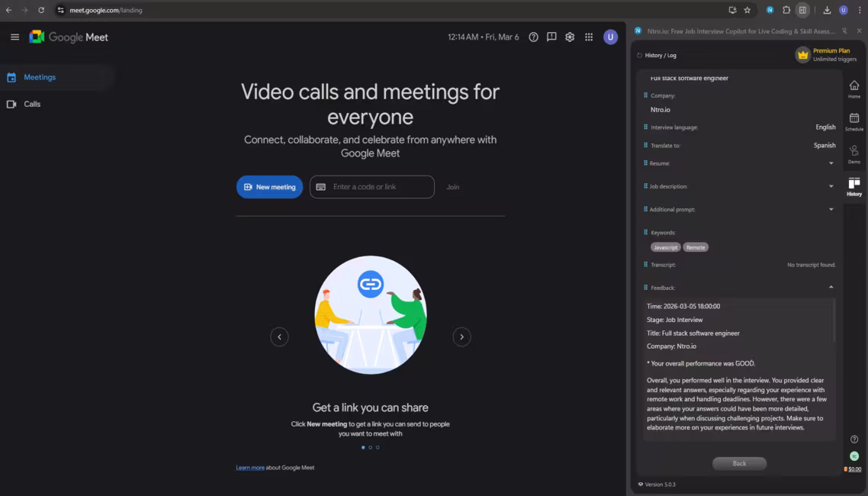Open the report a problem feedback icon
868x496 pixels.
(551, 37)
